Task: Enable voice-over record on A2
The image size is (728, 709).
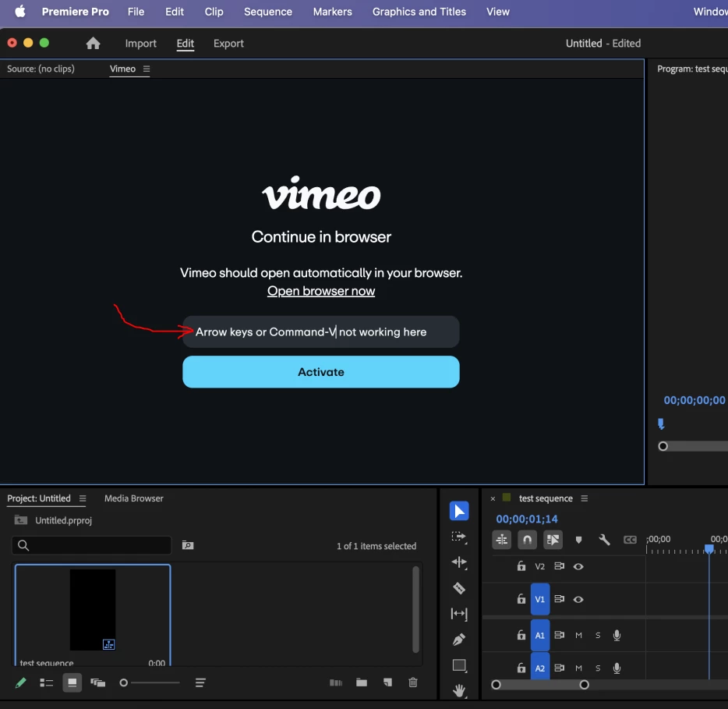Action: click(x=617, y=668)
